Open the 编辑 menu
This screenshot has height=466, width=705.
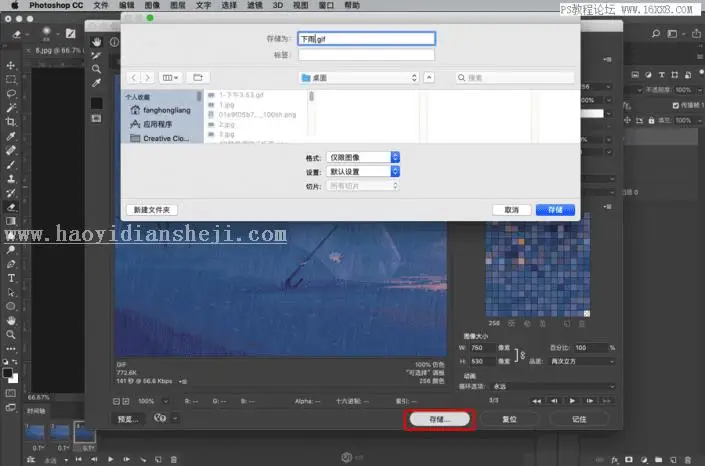tap(127, 5)
